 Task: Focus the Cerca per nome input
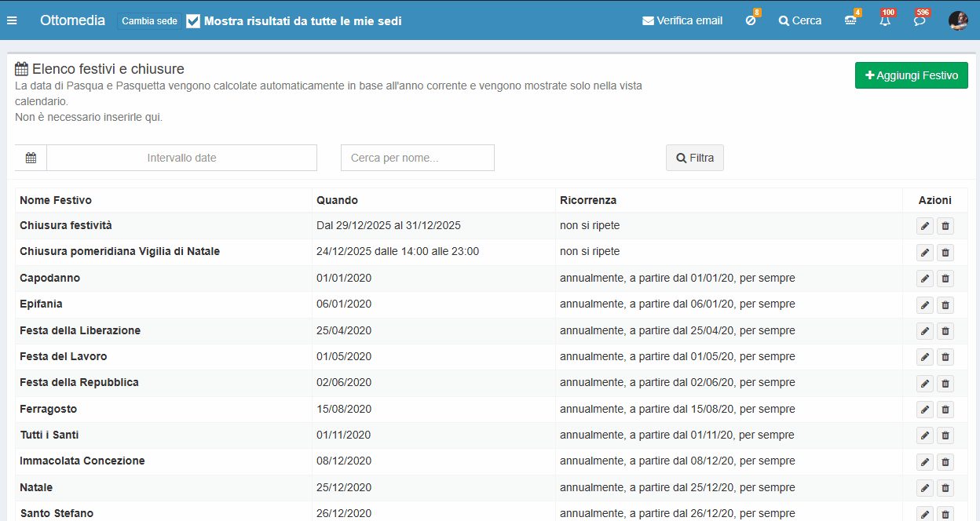pos(417,158)
